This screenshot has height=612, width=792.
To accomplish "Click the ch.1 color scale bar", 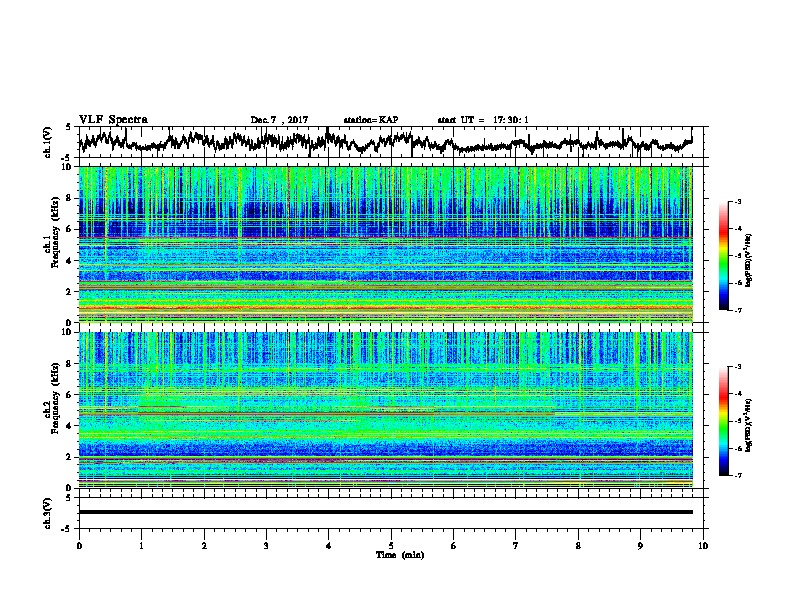I will (723, 256).
